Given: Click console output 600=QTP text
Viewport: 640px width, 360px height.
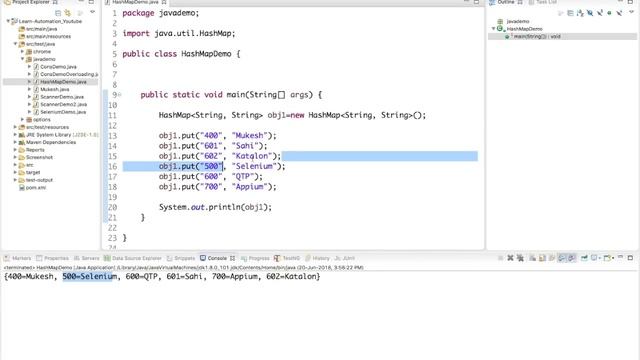Looking at the screenshot, I should point(142,276).
